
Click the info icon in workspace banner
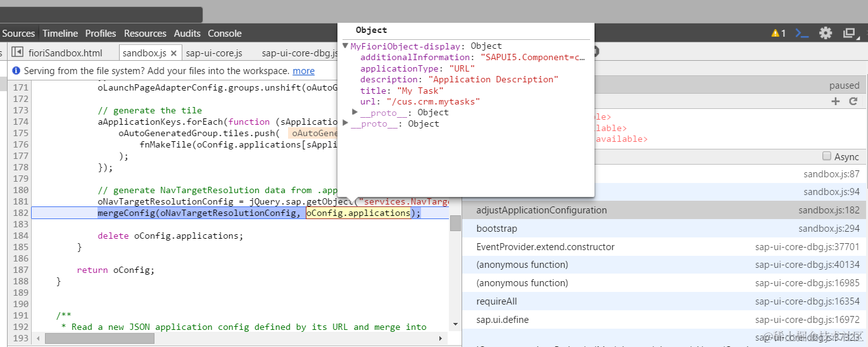(x=16, y=71)
